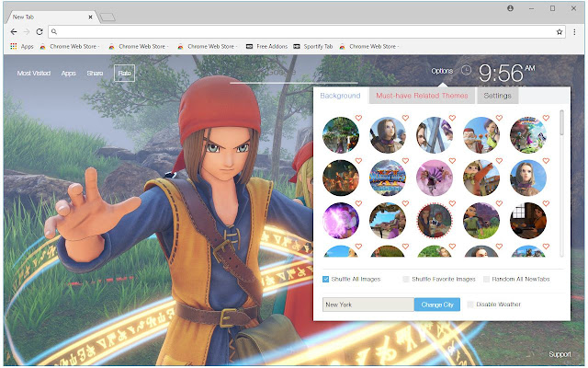Select the pink jester with fan thumbnail
The width and height of the screenshot is (588, 368).
pos(435,178)
